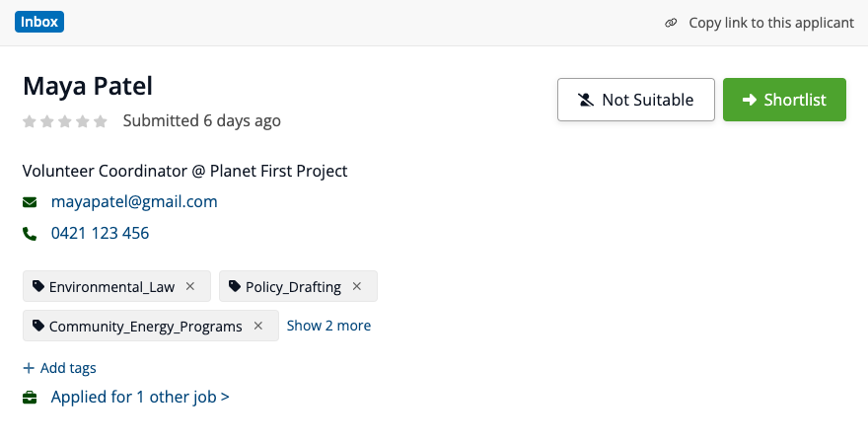Rate applicant one star

[30, 121]
